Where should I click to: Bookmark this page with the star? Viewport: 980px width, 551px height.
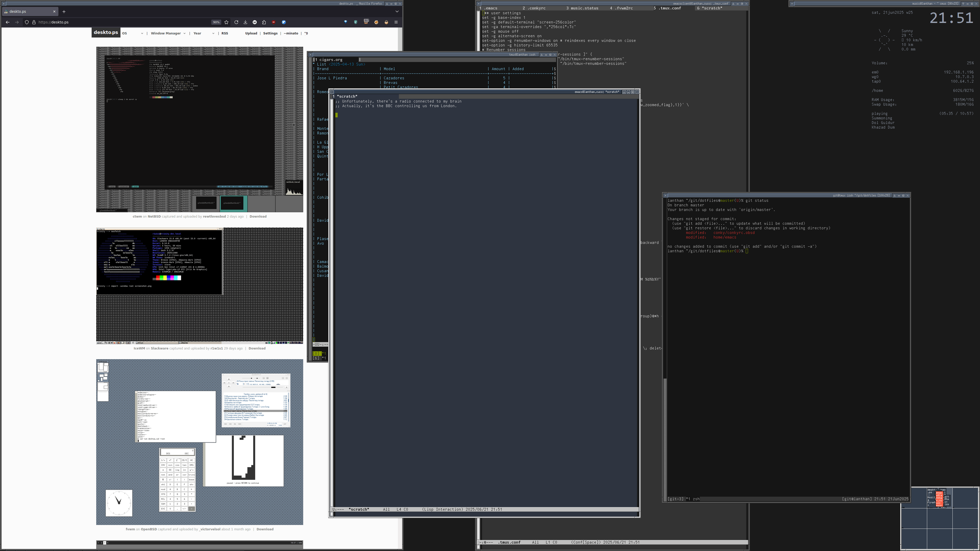coord(226,22)
